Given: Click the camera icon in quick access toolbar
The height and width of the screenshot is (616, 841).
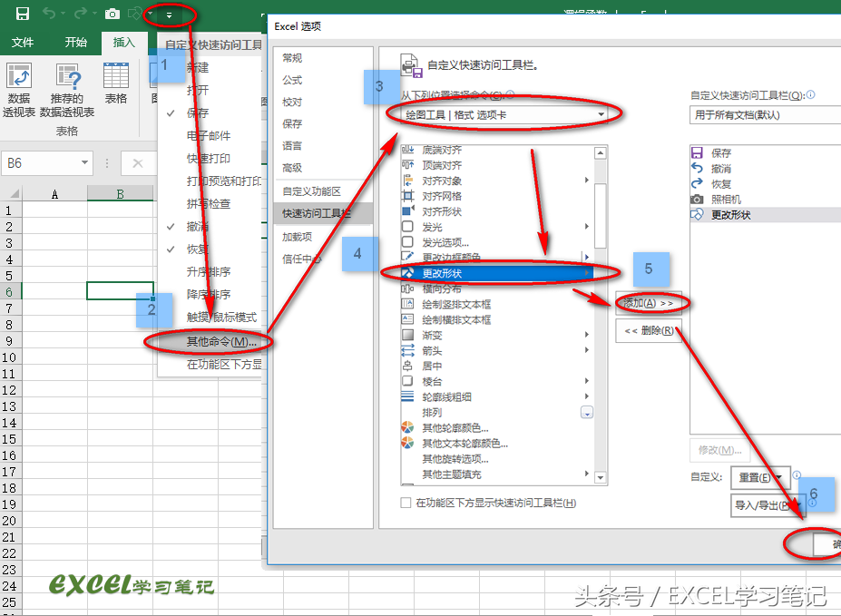Looking at the screenshot, I should click(112, 14).
